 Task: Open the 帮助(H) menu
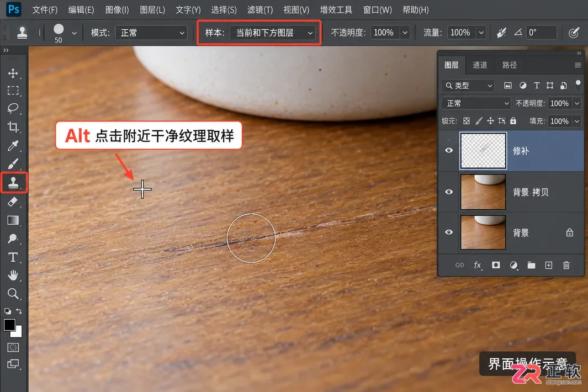416,10
